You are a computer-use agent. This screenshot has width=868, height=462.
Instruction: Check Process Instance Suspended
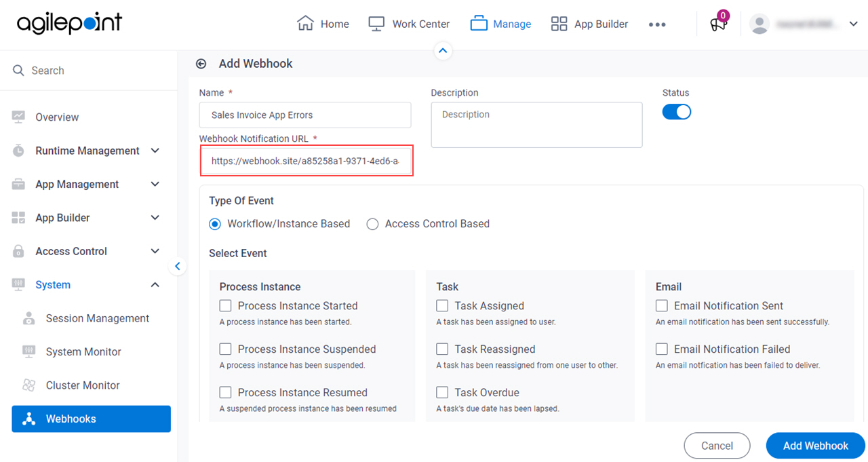coord(226,349)
